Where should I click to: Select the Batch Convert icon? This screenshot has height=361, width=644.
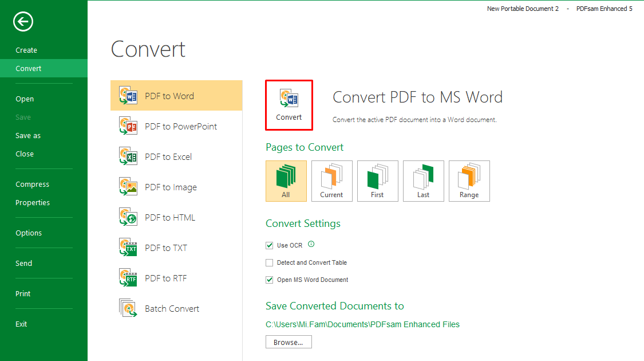click(128, 308)
